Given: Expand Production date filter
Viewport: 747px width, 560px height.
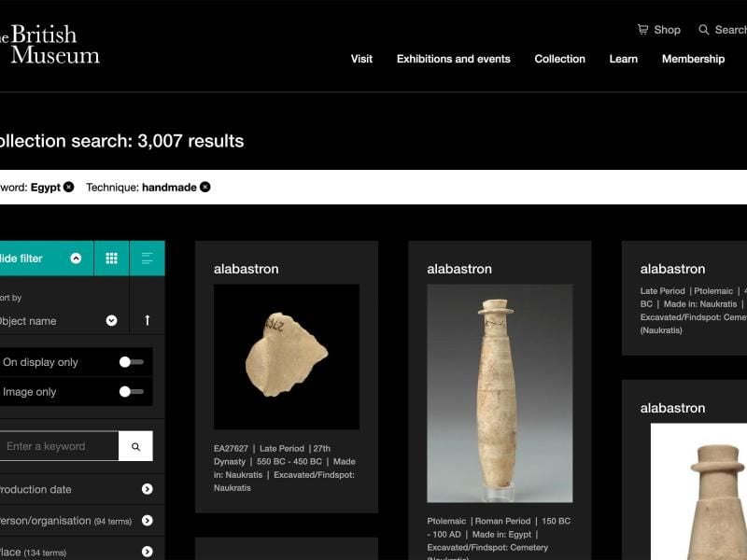Looking at the screenshot, I should pyautogui.click(x=148, y=489).
